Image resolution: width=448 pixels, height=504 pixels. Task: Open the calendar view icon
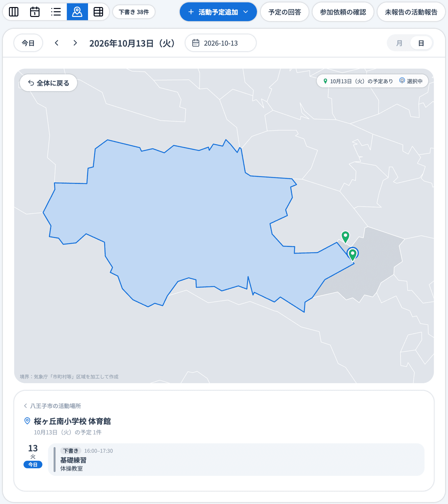[x=35, y=12]
